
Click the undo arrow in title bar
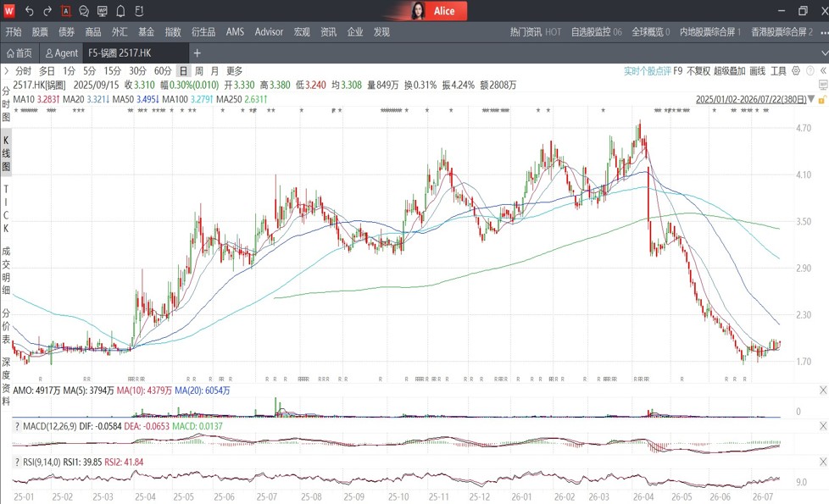[30, 10]
